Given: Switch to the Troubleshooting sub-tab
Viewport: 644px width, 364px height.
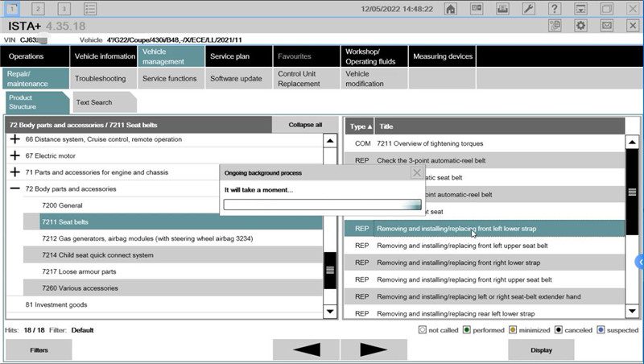Looking at the screenshot, I should (104, 78).
